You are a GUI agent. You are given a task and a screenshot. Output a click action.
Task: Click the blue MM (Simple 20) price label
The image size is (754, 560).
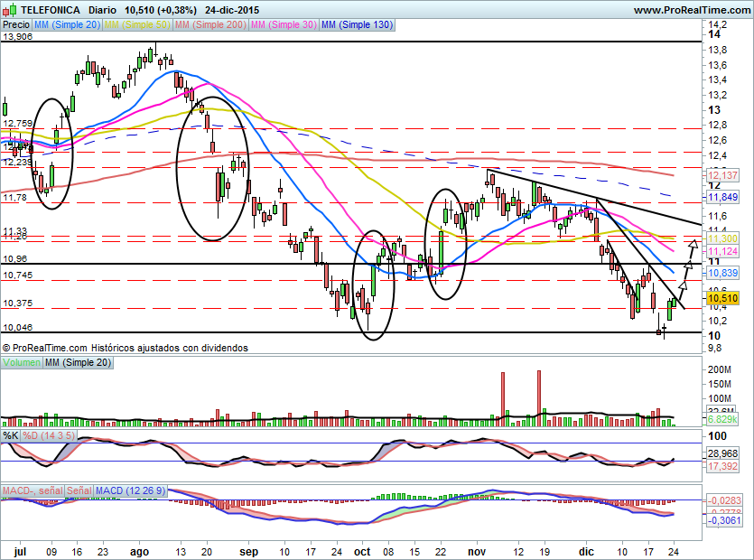68,25
